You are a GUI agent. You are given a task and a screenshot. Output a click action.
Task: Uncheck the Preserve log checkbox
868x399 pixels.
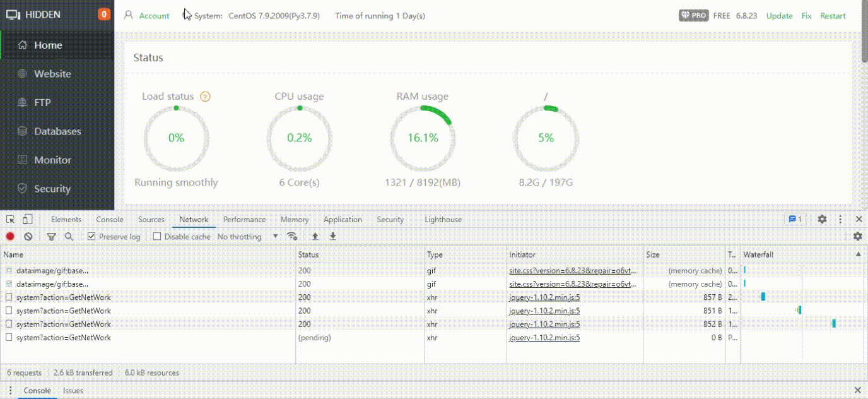click(91, 237)
